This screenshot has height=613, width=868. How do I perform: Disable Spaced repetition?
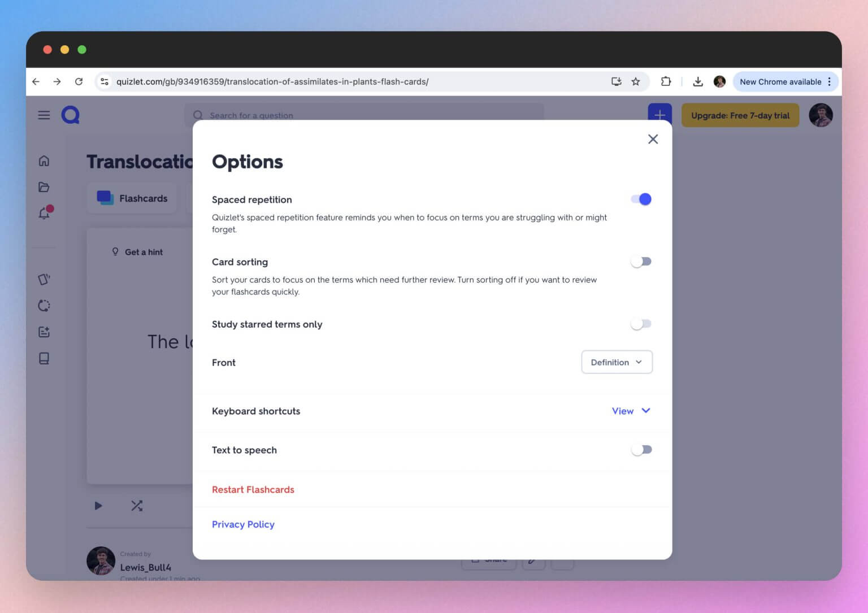point(640,199)
